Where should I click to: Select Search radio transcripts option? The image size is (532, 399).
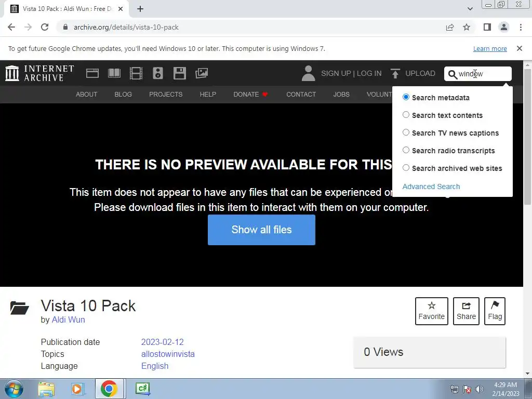click(406, 150)
